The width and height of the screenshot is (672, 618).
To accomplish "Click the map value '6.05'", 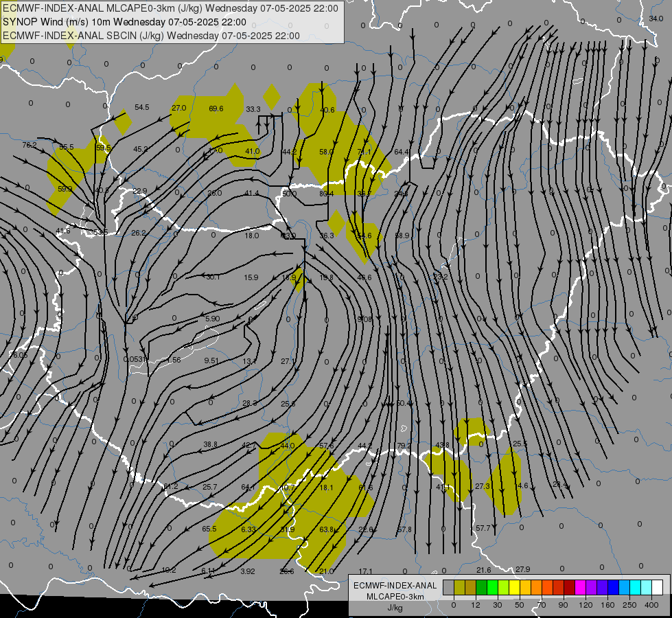I will click(20, 355).
